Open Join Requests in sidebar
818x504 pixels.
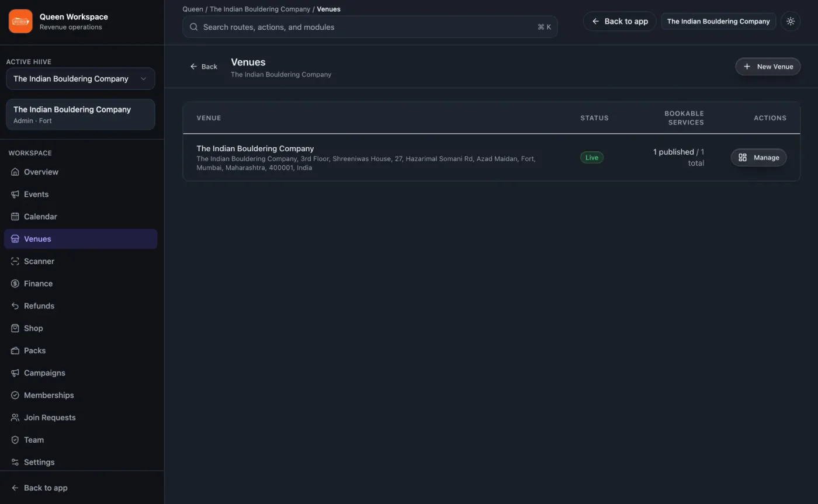tap(81, 418)
